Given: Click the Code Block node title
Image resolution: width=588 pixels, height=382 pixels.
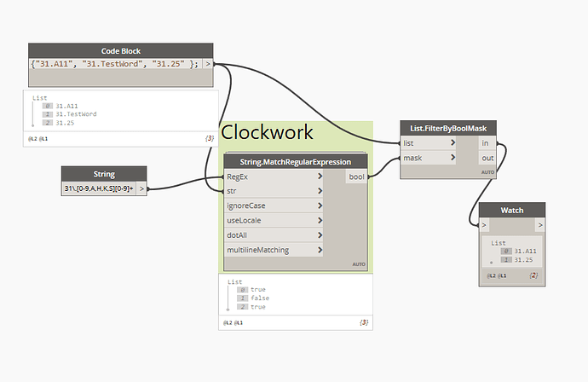Looking at the screenshot, I should 121,51.
